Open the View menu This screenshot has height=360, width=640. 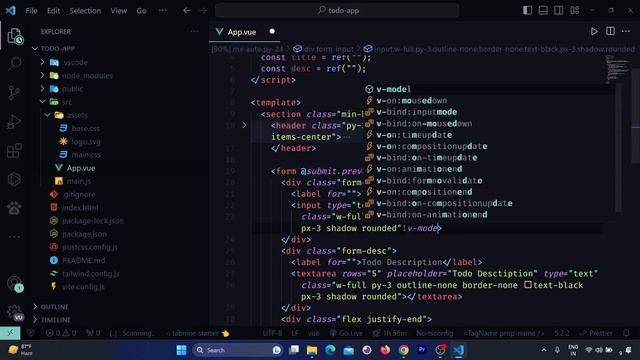(118, 11)
